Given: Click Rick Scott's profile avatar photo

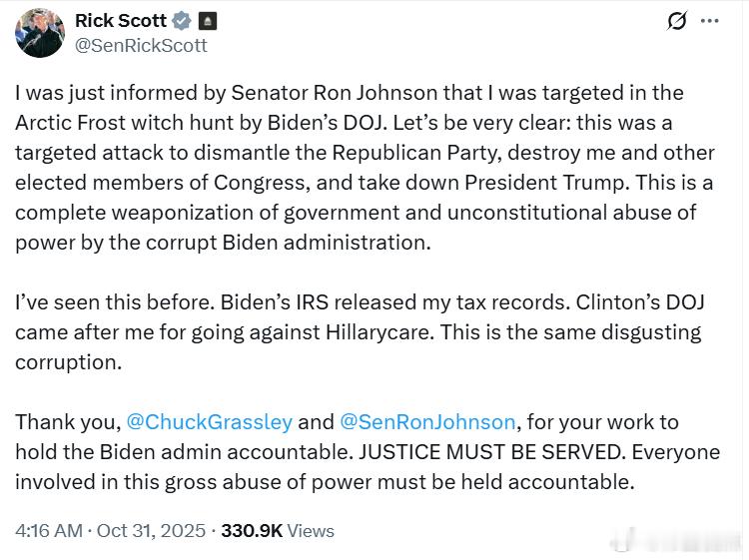Looking at the screenshot, I should (x=40, y=32).
